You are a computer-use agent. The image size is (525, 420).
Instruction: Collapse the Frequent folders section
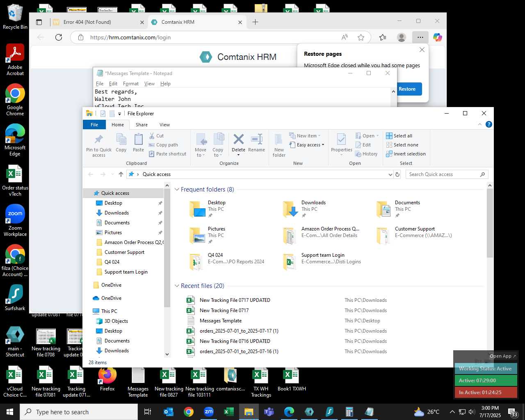pos(177,189)
